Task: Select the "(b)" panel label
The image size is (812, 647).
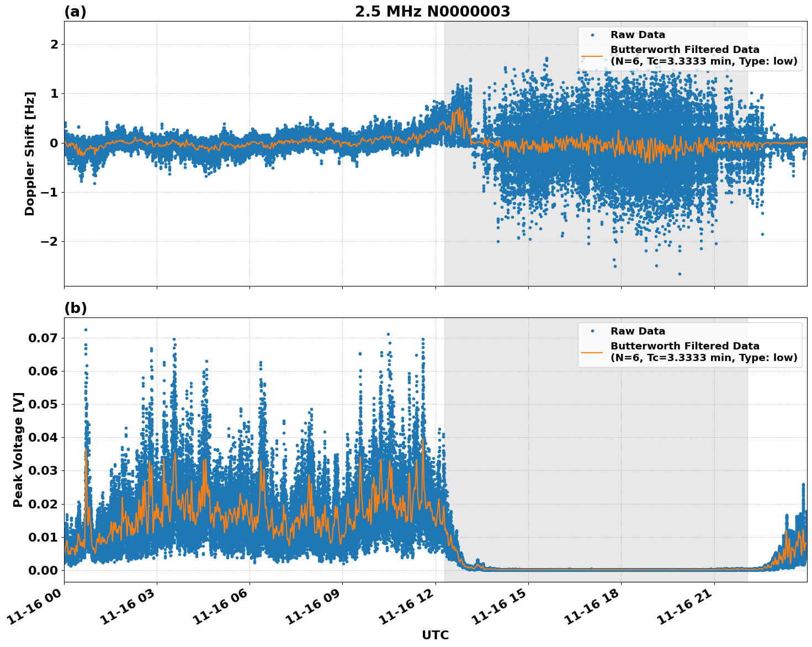Action: coord(75,308)
